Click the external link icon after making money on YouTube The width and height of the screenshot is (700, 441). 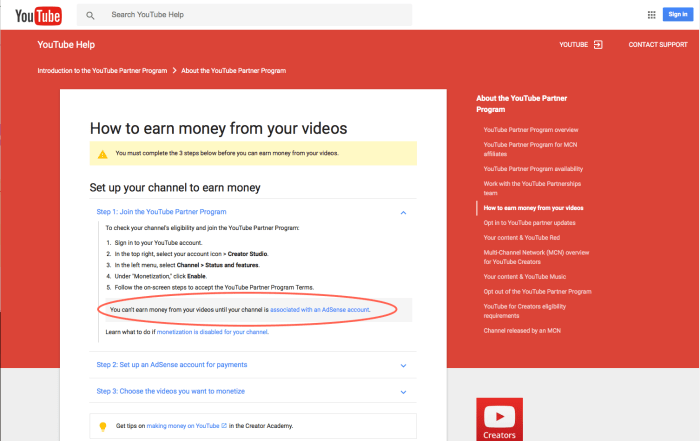224,426
